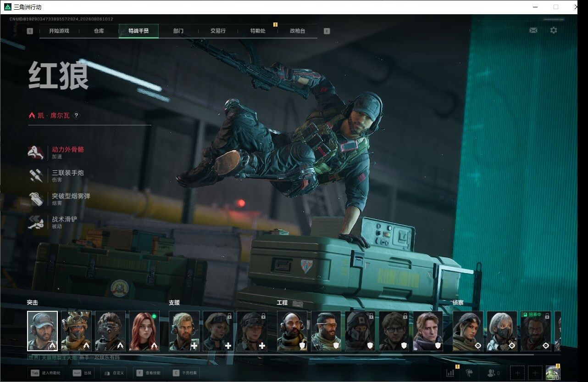Select the locked hooded masked engineer
Viewport: 588px width, 382px height.
pos(360,331)
